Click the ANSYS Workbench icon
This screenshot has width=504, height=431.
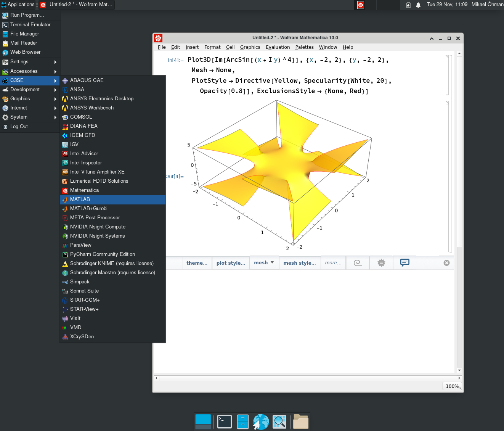(65, 108)
